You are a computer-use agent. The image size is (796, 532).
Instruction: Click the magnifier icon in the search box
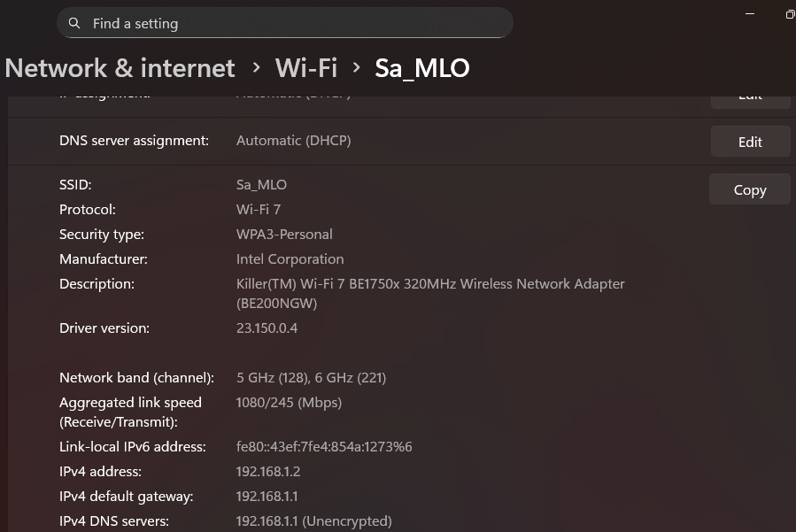click(x=74, y=24)
